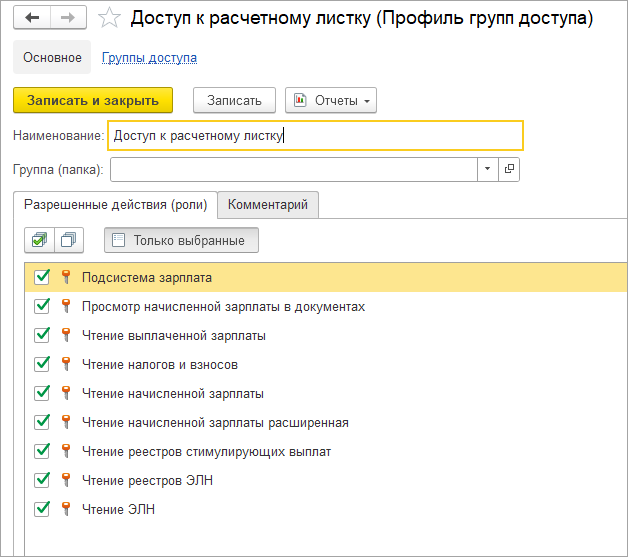Open the Группы доступа link

(149, 58)
